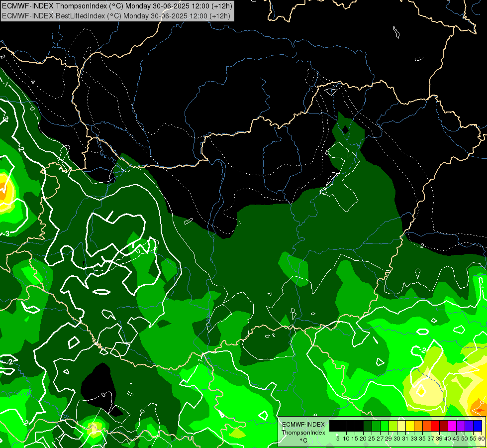The width and height of the screenshot is (487, 448).
Task: Click the legend tick label 60
Action: (481, 439)
